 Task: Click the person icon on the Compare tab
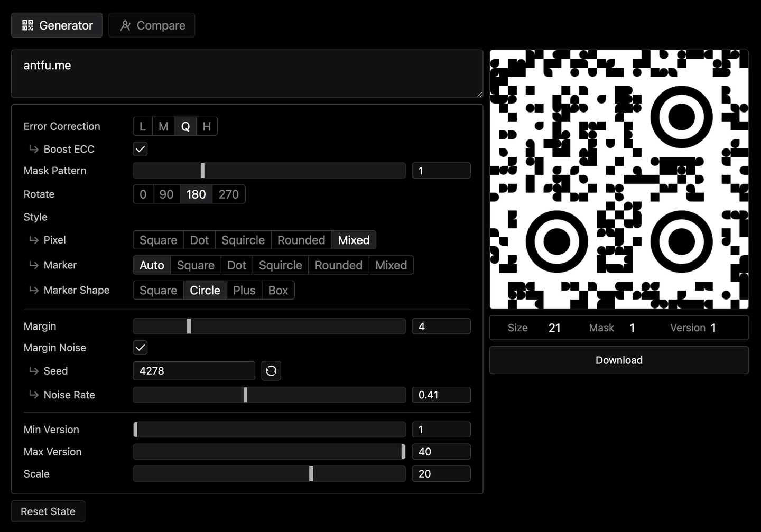coord(126,25)
